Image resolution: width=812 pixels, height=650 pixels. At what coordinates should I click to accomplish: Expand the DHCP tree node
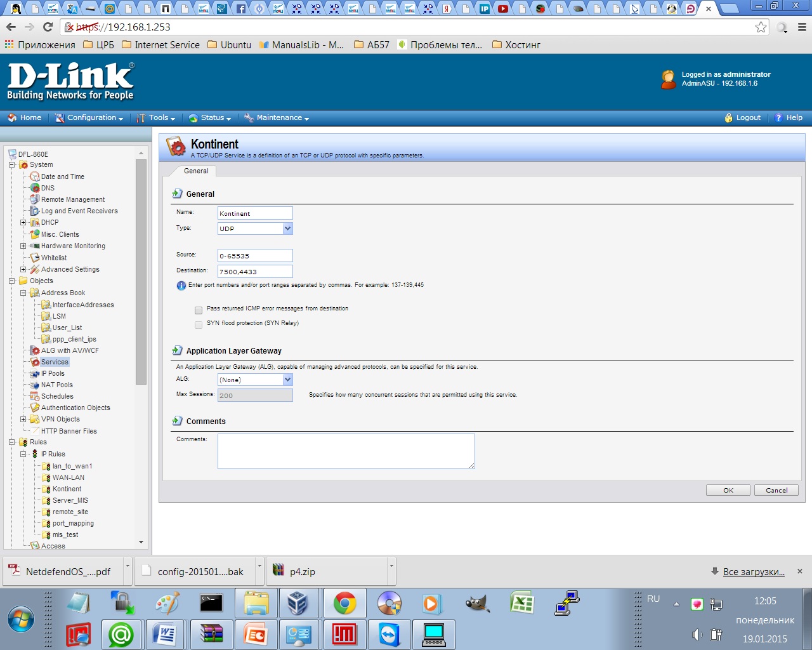pos(23,223)
